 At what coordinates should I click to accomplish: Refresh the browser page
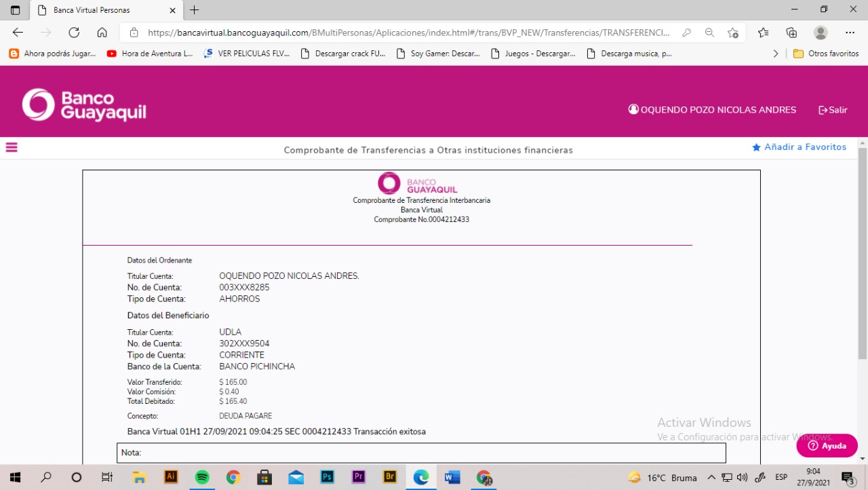[74, 33]
